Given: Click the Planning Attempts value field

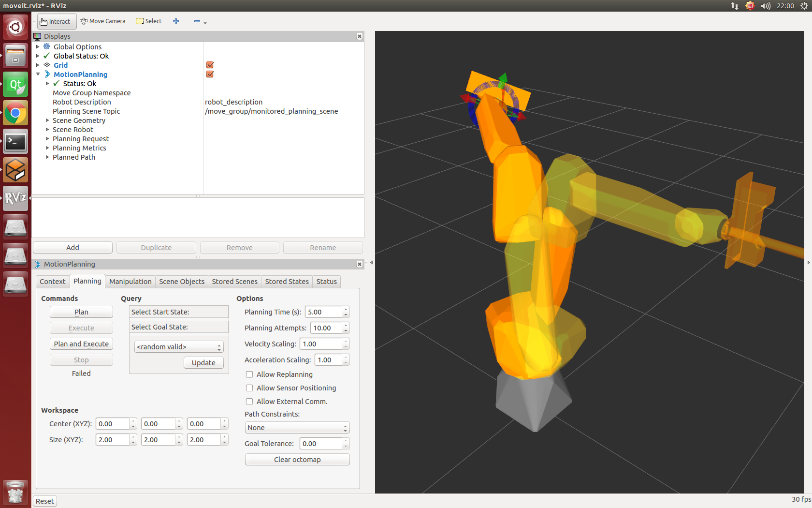Looking at the screenshot, I should click(x=326, y=328).
